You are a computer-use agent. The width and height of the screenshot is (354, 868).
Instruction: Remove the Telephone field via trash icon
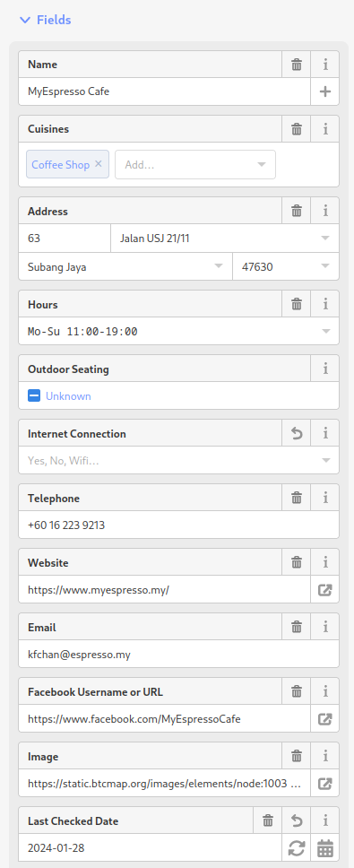pyautogui.click(x=297, y=499)
